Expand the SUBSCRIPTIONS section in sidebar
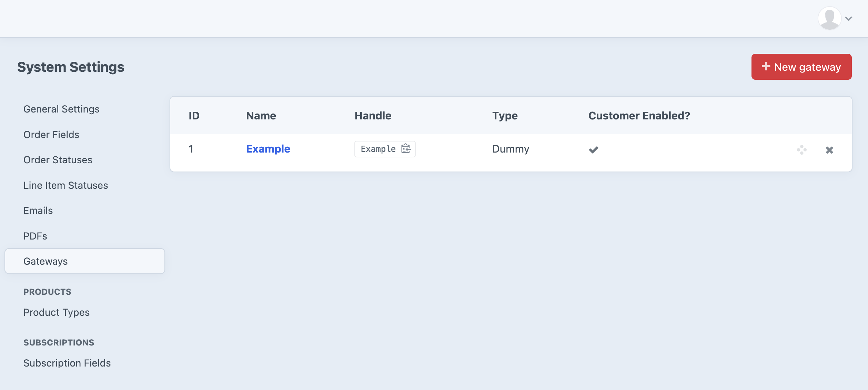Screen dimensions: 868x390 [x=58, y=342]
